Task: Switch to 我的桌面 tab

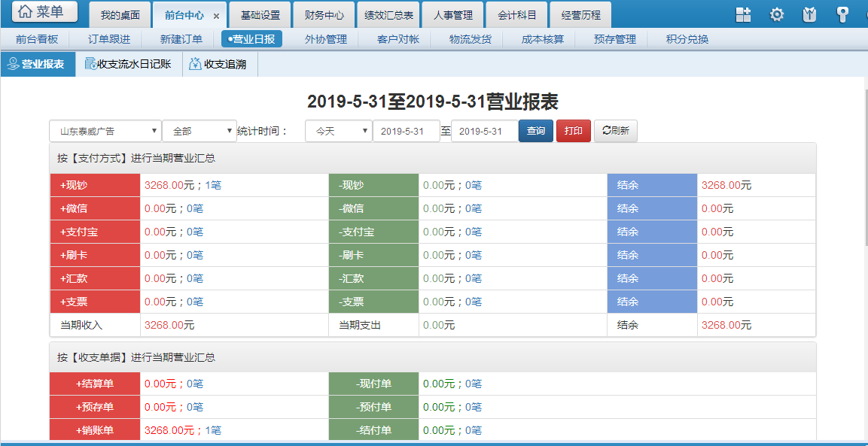Action: coord(120,16)
